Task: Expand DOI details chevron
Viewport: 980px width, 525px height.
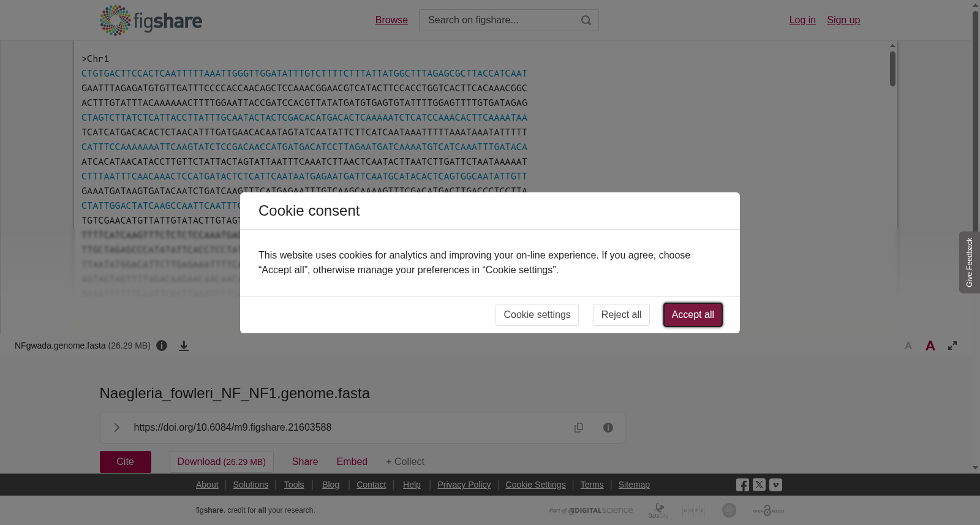Action: point(116,428)
